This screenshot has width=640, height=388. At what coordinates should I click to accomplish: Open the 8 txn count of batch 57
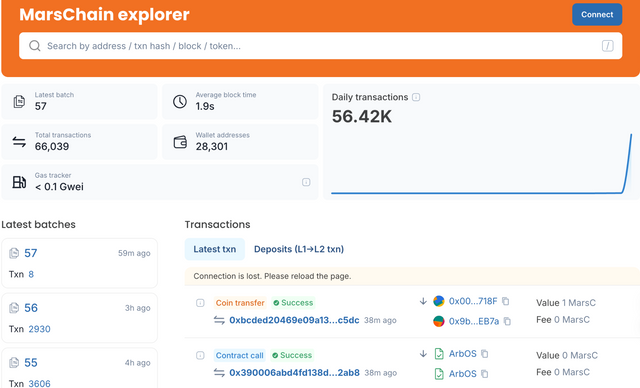coord(31,274)
